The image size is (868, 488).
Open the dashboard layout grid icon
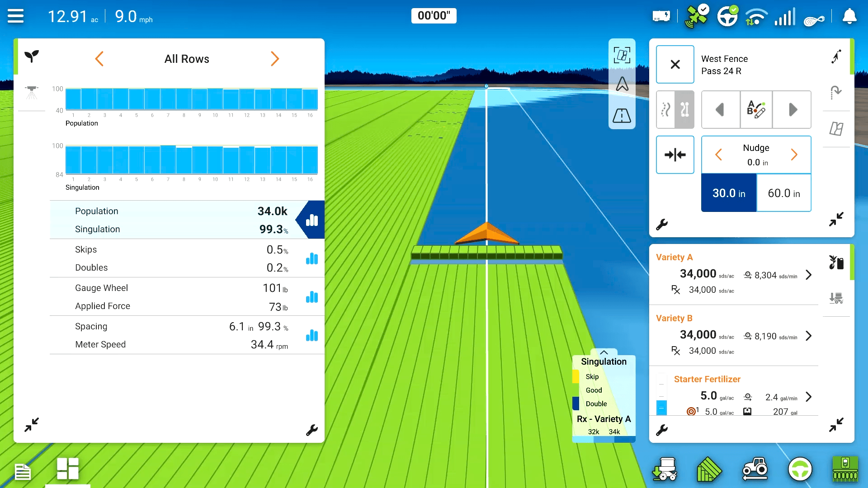coord(68,469)
